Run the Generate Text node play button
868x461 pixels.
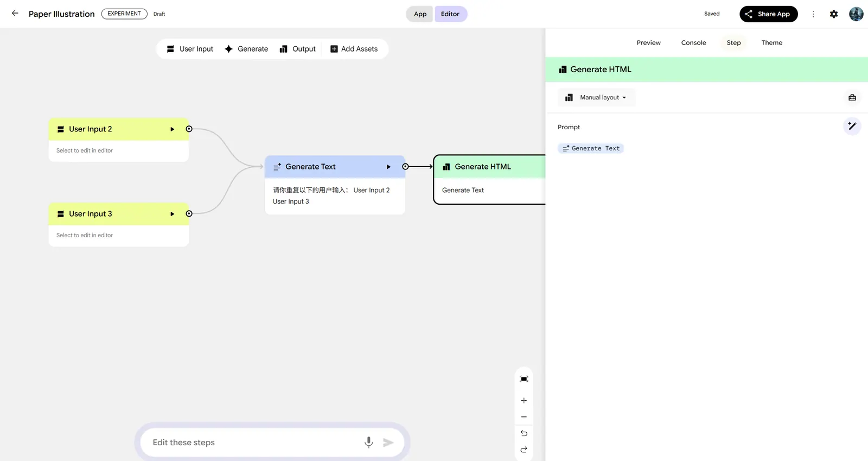pos(388,167)
